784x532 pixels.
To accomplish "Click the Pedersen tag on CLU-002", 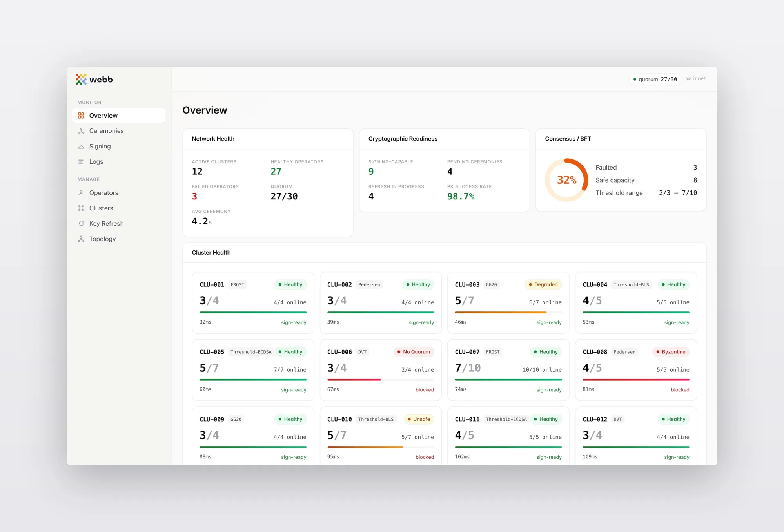I will (369, 285).
